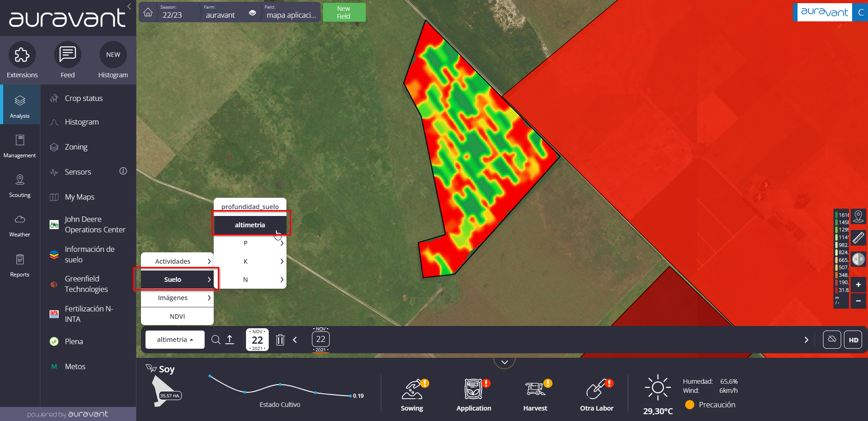The height and width of the screenshot is (421, 868).
Task: Open Field mapa aplicaci... selector
Action: 291,12
